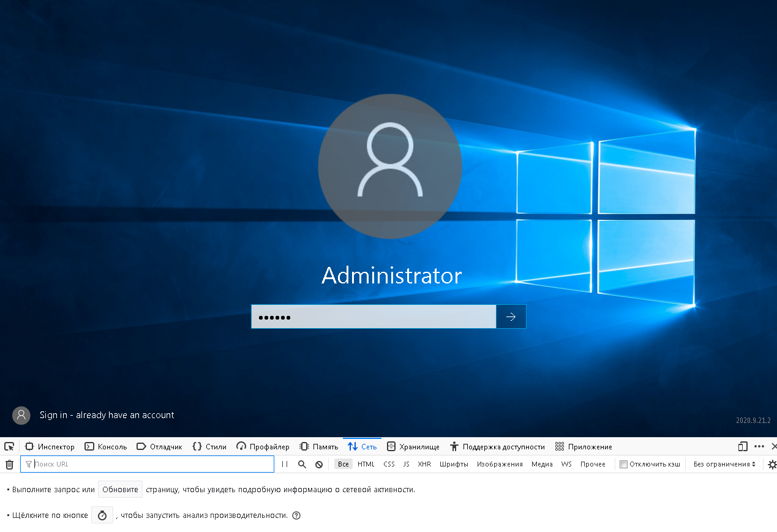The width and height of the screenshot is (777, 532).
Task: Submit password with arrow button
Action: 511,317
